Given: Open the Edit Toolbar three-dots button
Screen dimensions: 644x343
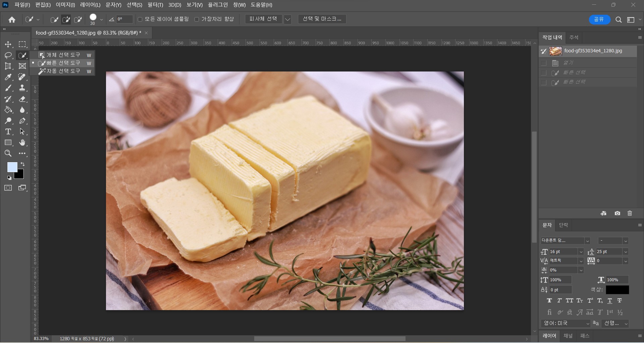Looking at the screenshot, I should [x=22, y=153].
